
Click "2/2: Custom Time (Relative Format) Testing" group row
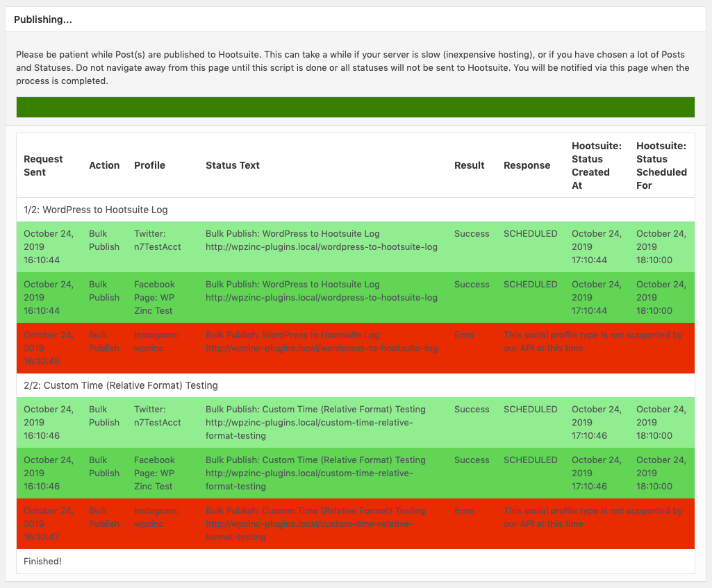point(356,385)
